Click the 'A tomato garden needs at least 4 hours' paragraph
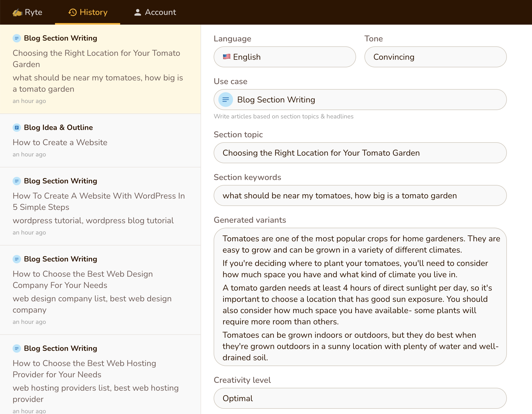 tap(357, 305)
